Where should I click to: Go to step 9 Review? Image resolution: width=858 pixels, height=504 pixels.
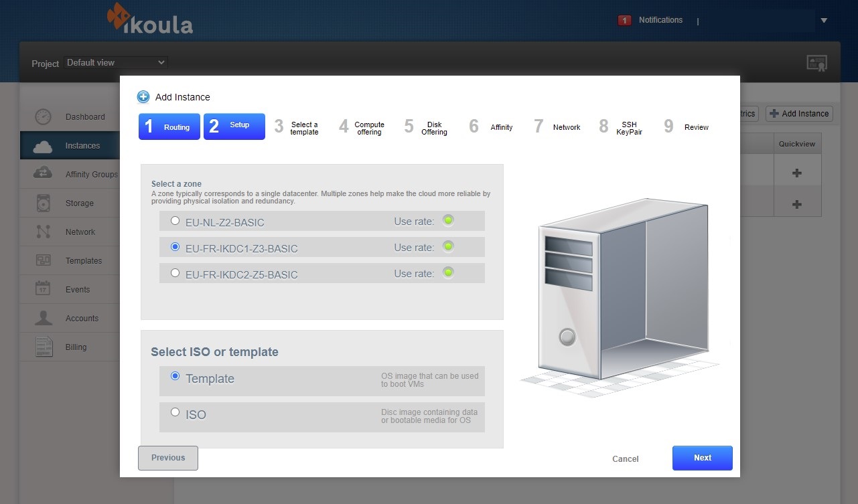click(x=686, y=127)
